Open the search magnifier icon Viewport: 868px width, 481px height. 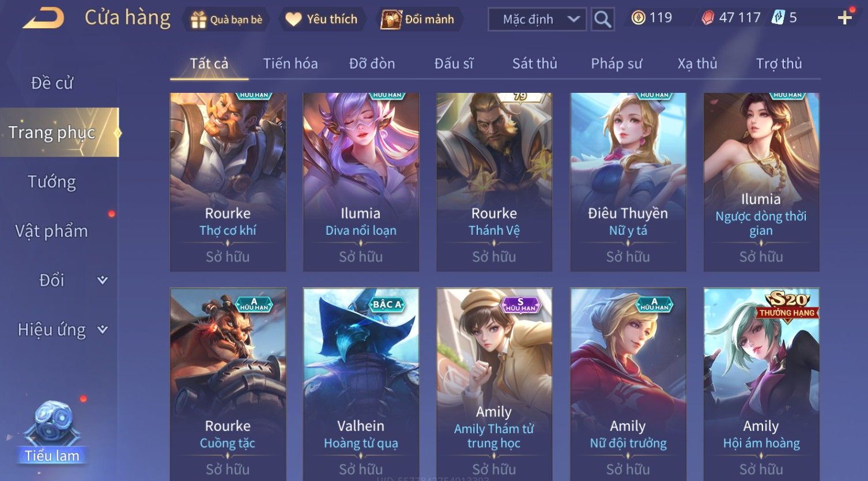(x=602, y=19)
